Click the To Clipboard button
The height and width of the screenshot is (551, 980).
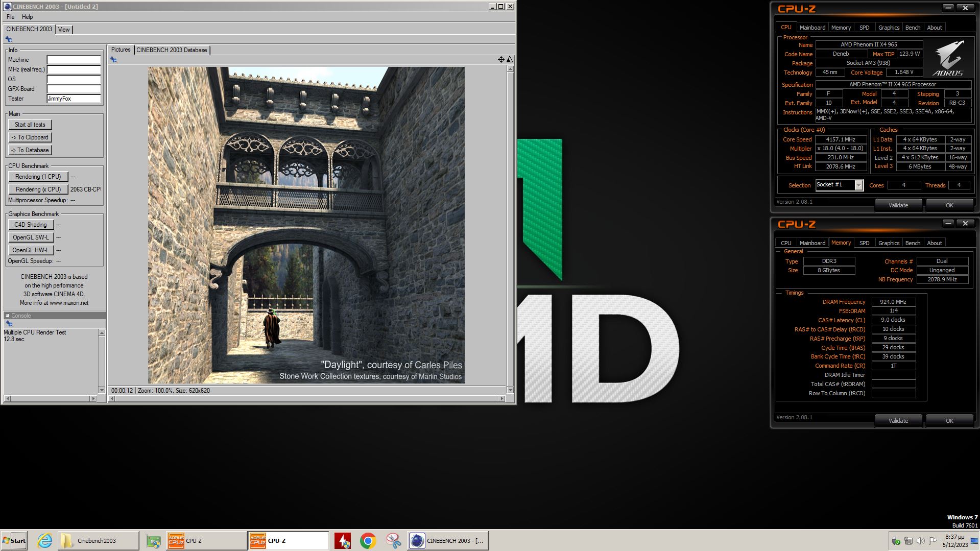(x=30, y=137)
